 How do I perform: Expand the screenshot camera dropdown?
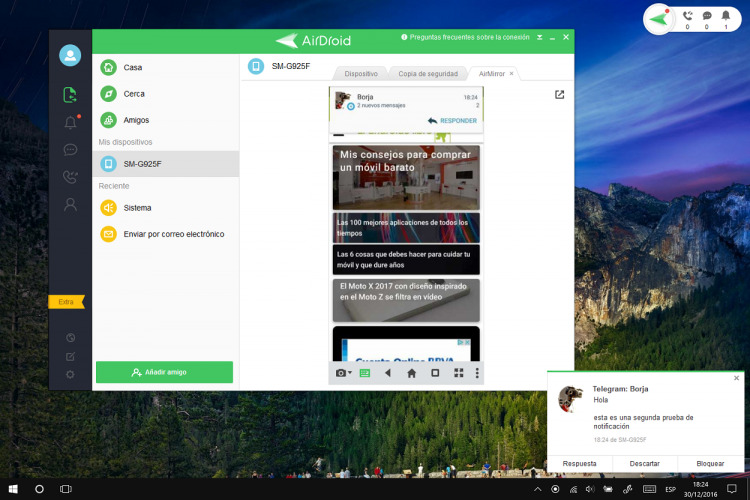(x=345, y=373)
